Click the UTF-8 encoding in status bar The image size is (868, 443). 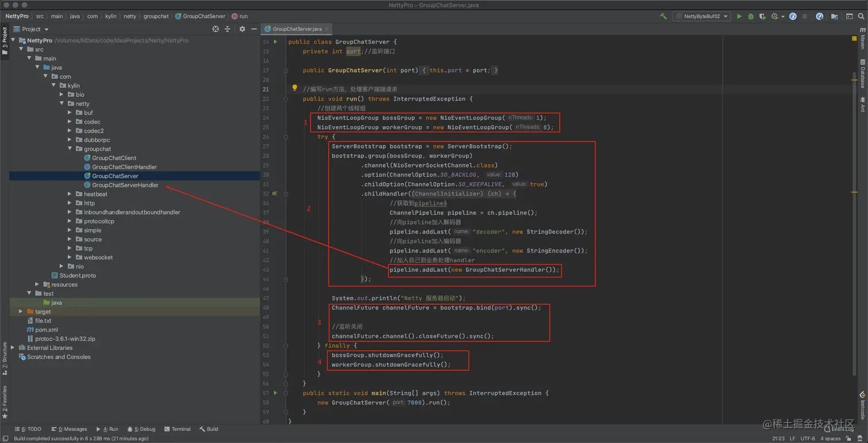tap(807, 438)
